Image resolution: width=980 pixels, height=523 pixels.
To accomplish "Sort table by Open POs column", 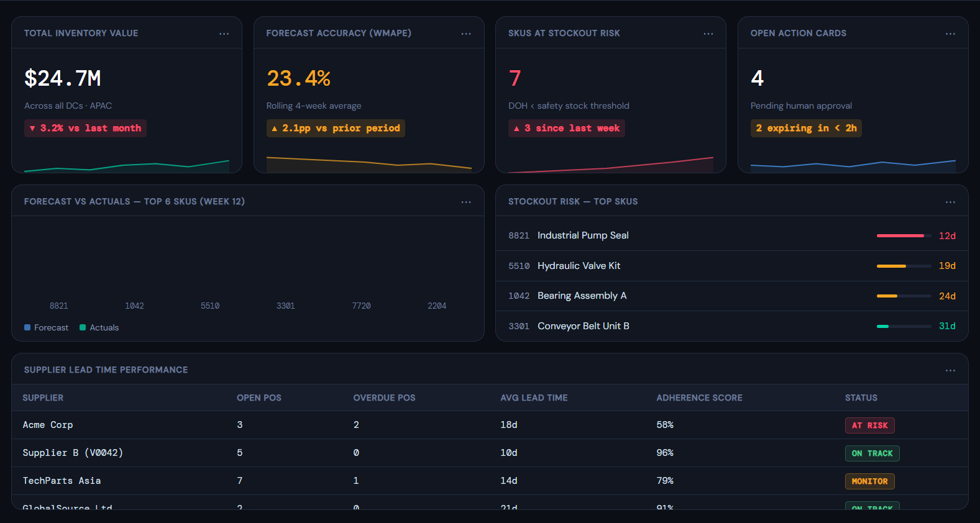I will pos(259,398).
